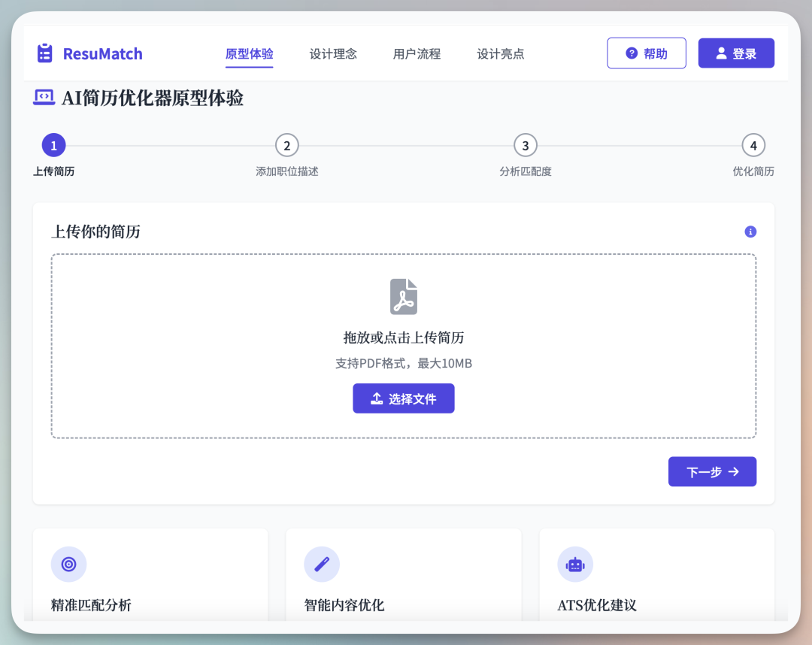The image size is (812, 645).
Task: Select step 3 分析匹配度 circle
Action: (x=526, y=146)
